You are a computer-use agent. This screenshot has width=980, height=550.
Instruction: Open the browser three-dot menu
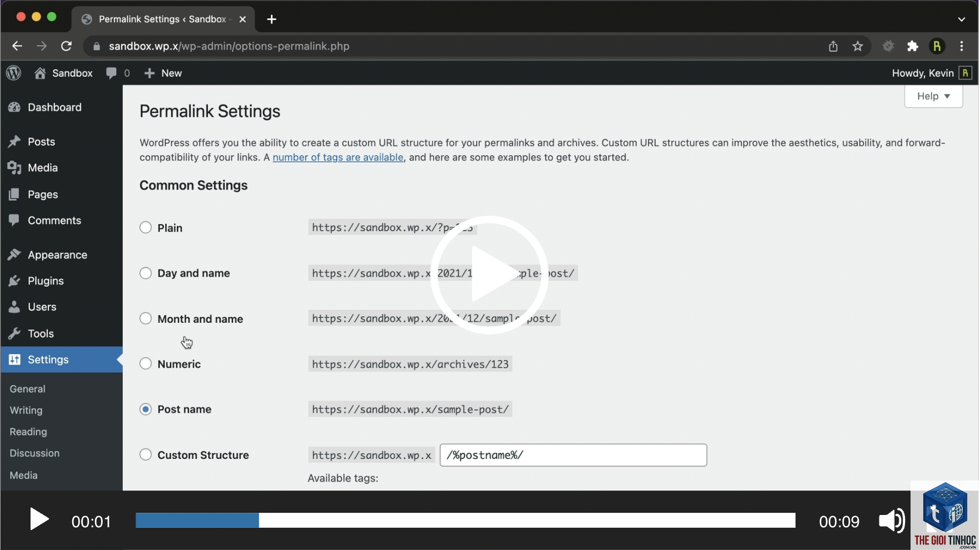962,46
